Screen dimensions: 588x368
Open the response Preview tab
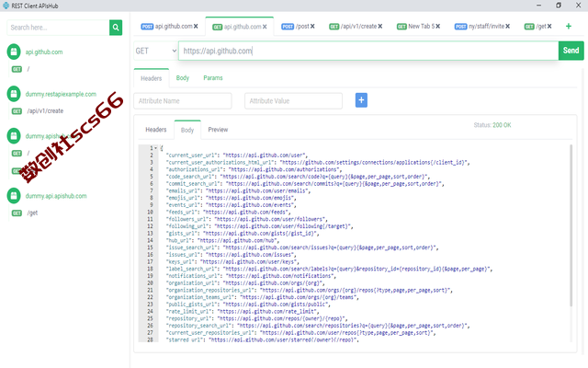(x=218, y=130)
